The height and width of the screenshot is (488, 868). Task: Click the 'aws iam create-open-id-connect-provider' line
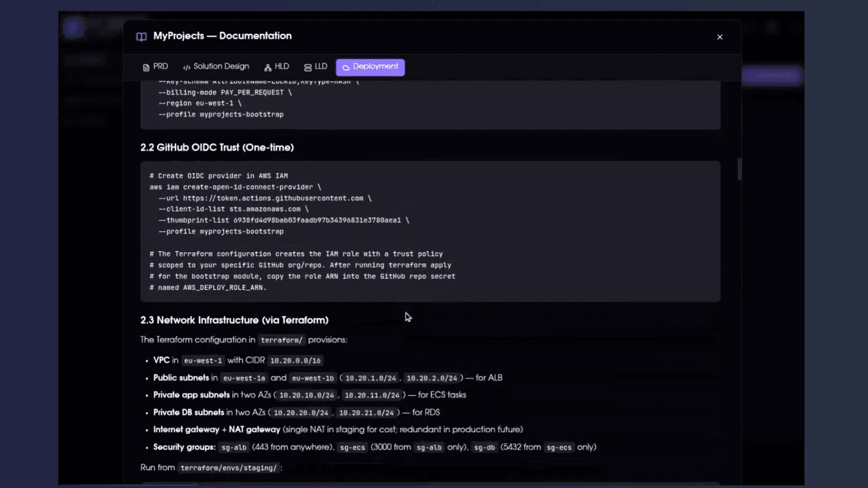235,187
